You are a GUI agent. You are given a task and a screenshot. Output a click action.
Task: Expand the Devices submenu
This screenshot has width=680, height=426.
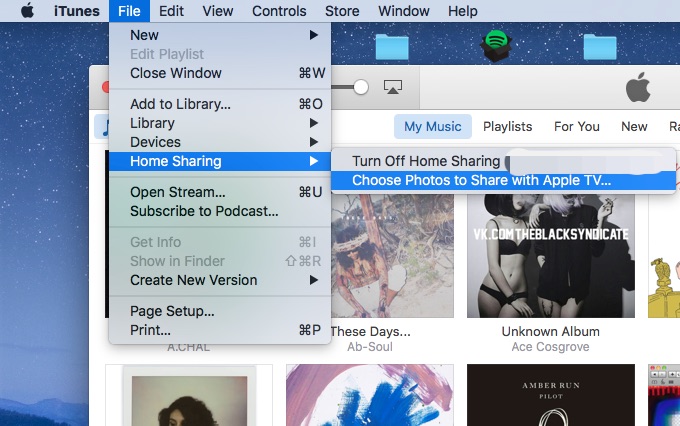coord(220,142)
